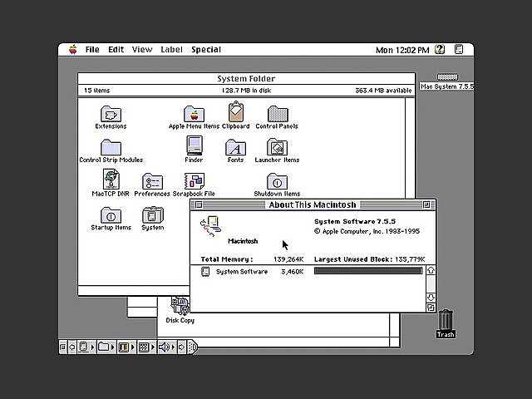Viewport: 532px width, 399px height.
Task: Select the Extensions folder icon
Action: (111, 114)
